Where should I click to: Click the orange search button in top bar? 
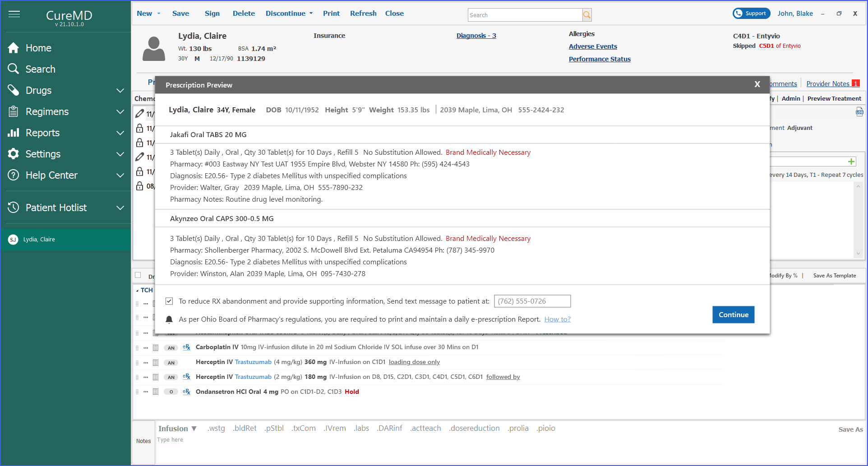[586, 15]
